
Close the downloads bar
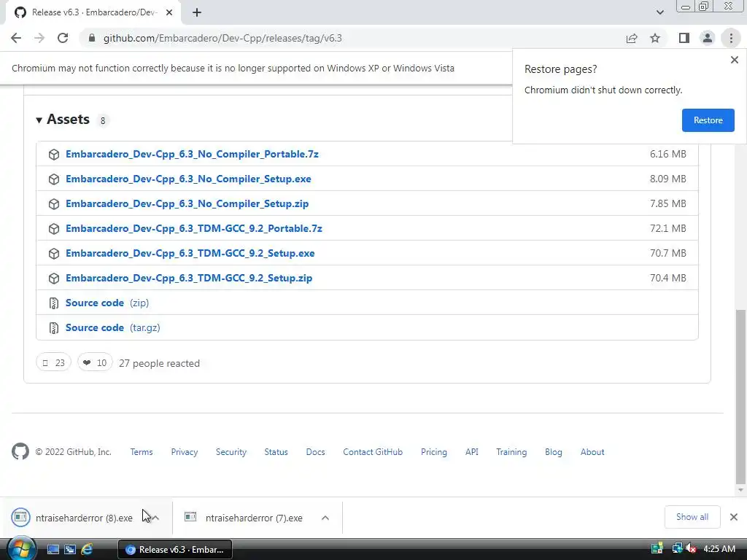click(x=734, y=517)
